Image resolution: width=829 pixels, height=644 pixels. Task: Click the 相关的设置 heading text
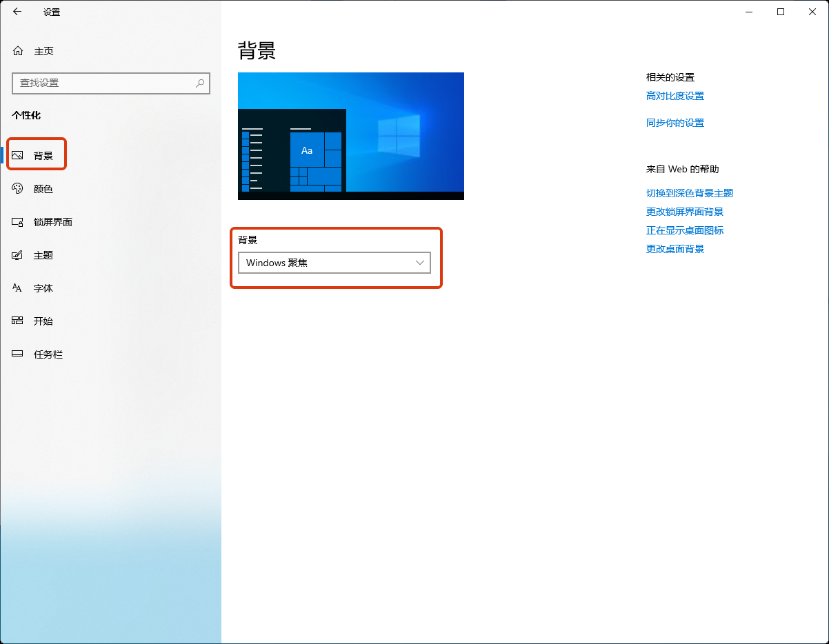click(x=670, y=77)
